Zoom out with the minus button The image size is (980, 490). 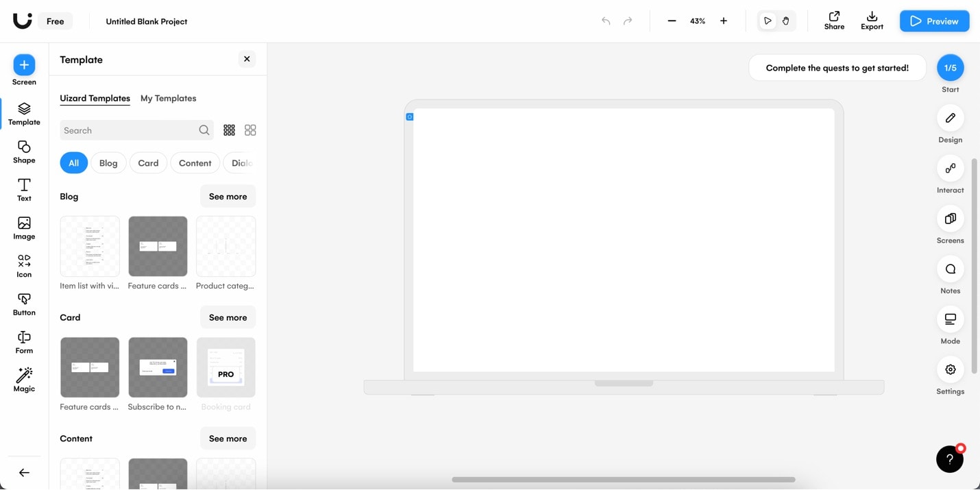click(672, 21)
